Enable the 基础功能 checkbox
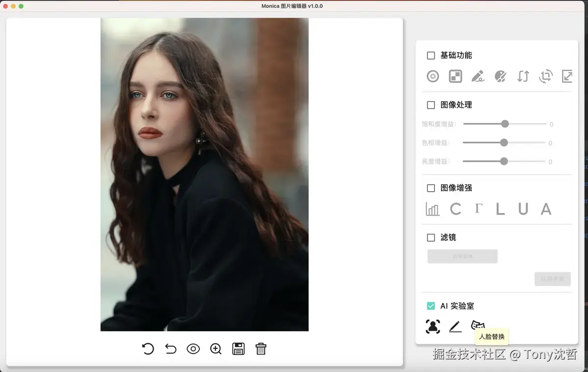 pyautogui.click(x=431, y=55)
